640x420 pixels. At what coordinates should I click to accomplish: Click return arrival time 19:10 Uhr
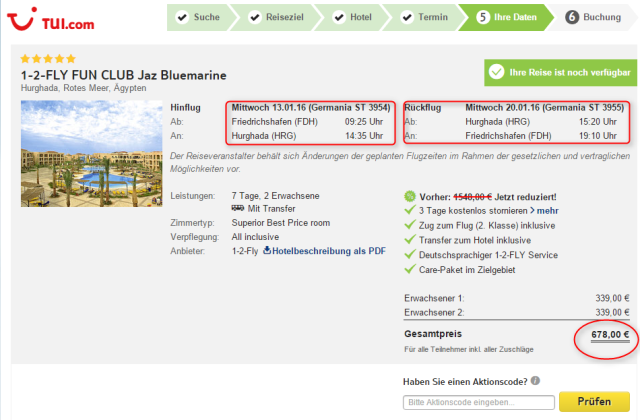point(598,136)
